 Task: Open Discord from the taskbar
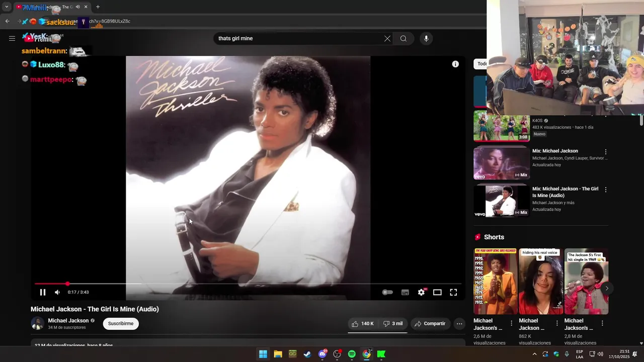pos(323,354)
